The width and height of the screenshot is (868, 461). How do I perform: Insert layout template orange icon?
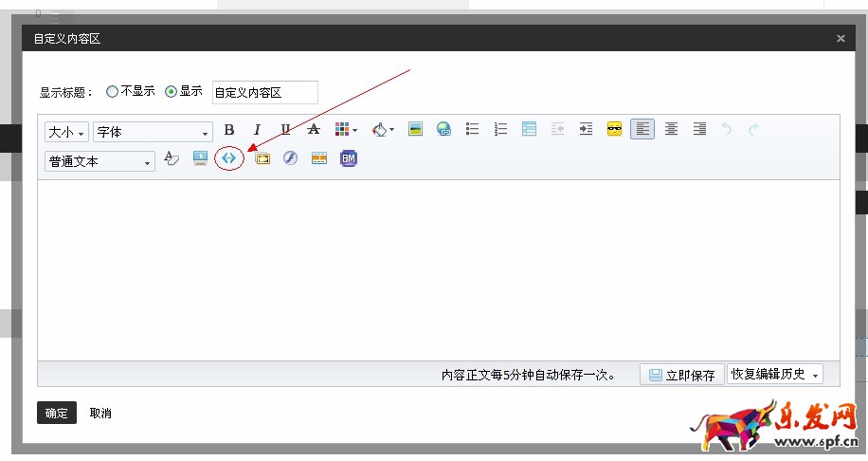(319, 158)
